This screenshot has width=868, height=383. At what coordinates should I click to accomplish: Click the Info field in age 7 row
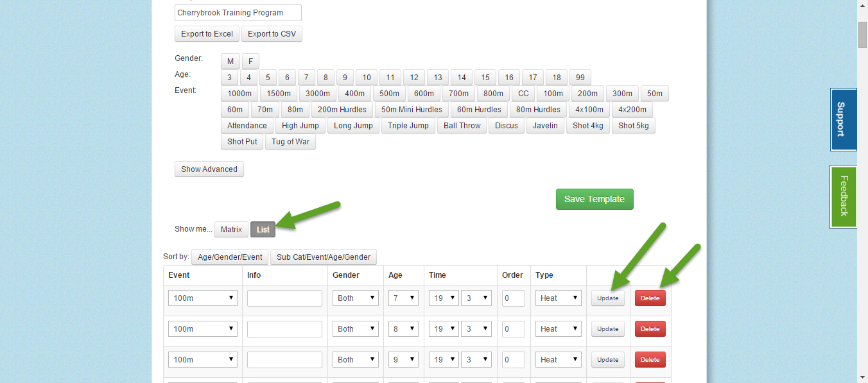coord(284,298)
